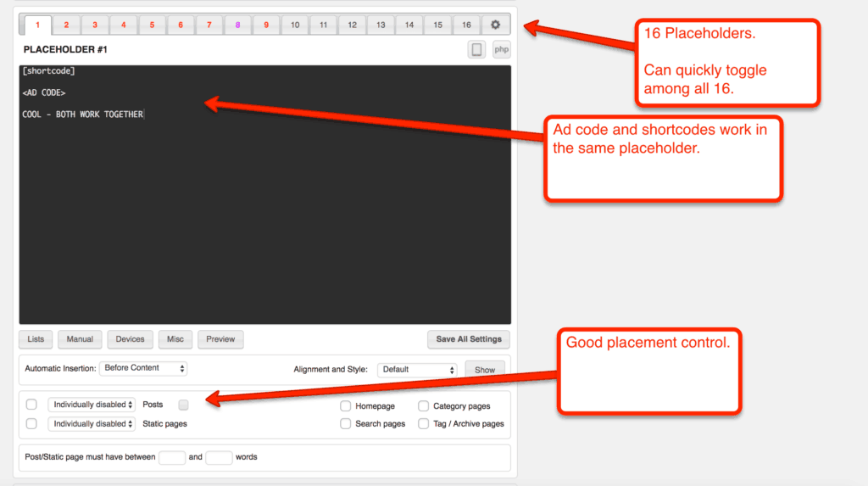Open the Manual insertion options
The width and height of the screenshot is (868, 486).
pyautogui.click(x=80, y=339)
